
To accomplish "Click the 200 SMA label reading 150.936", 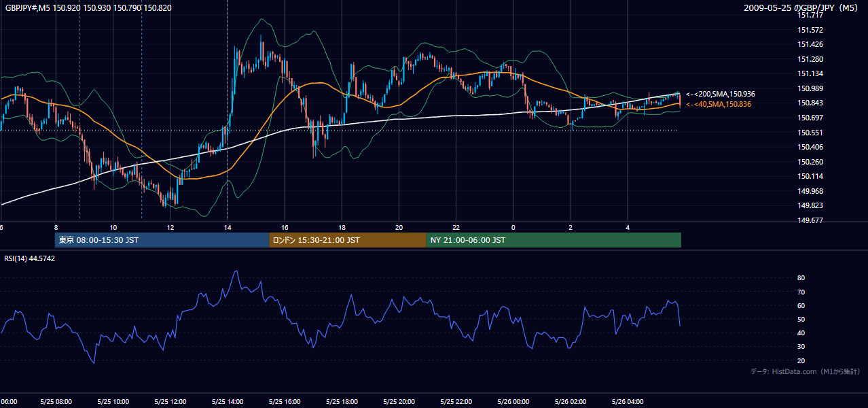I will click(721, 94).
